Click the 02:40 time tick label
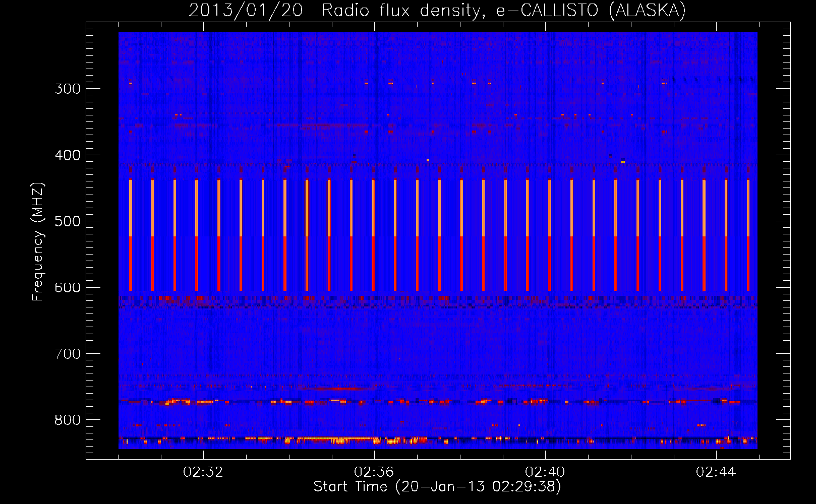 (545, 472)
